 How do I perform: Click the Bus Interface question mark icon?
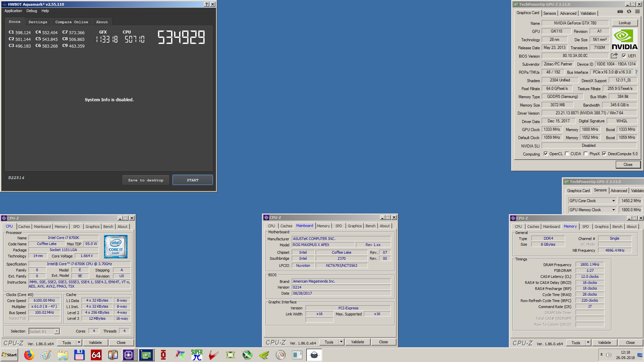pos(636,72)
